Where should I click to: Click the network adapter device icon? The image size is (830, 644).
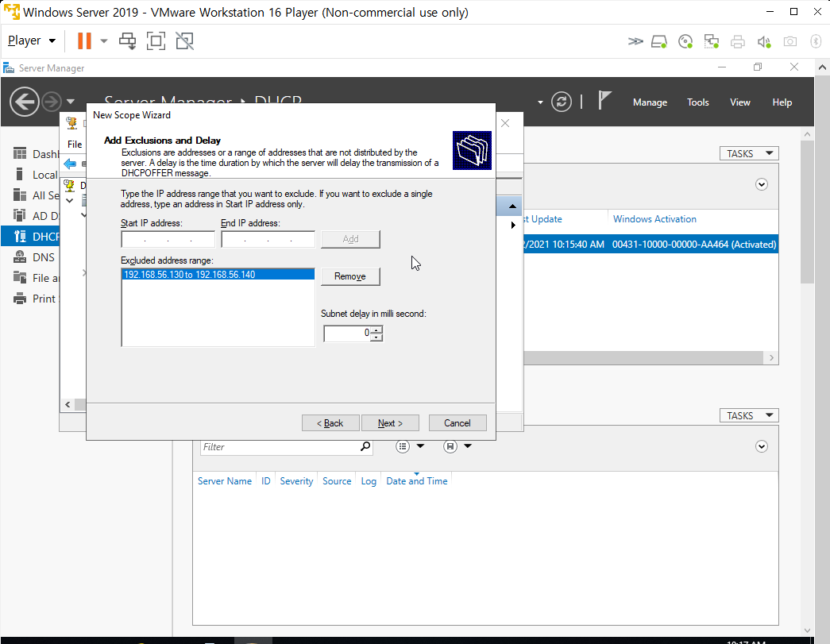click(711, 41)
